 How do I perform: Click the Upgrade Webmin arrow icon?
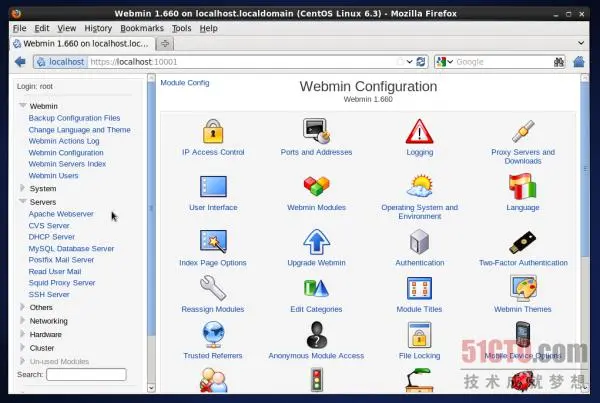316,241
